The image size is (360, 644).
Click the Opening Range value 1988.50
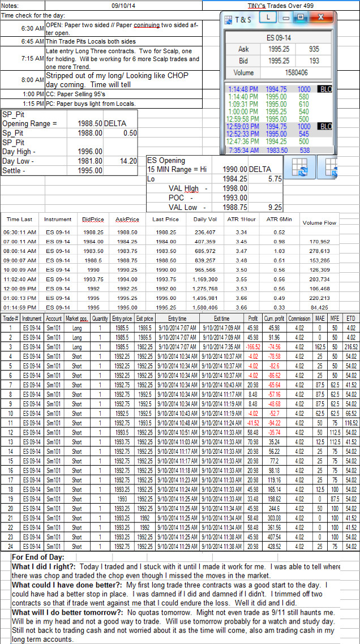(89, 123)
